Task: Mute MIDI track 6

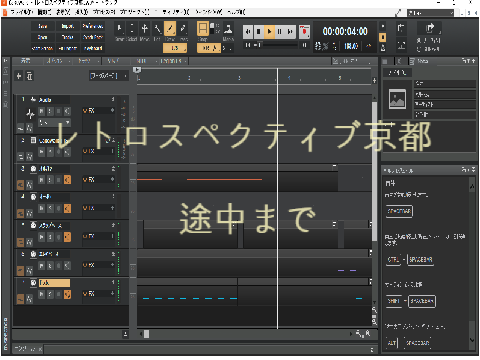Action: 42,265
